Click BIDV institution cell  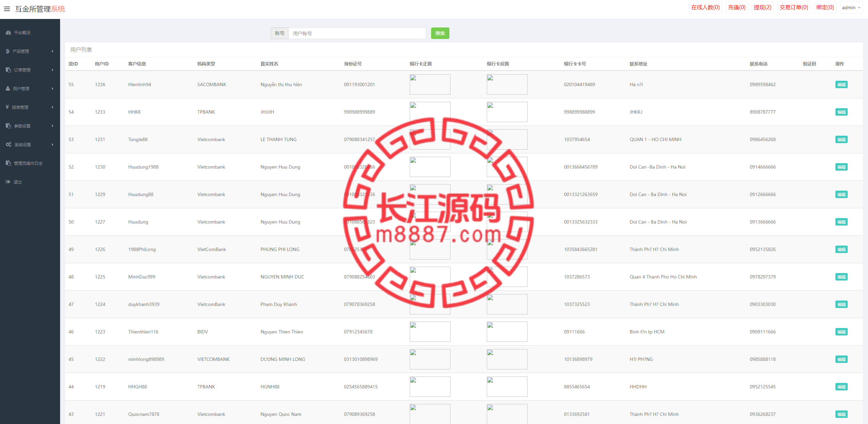tap(202, 332)
